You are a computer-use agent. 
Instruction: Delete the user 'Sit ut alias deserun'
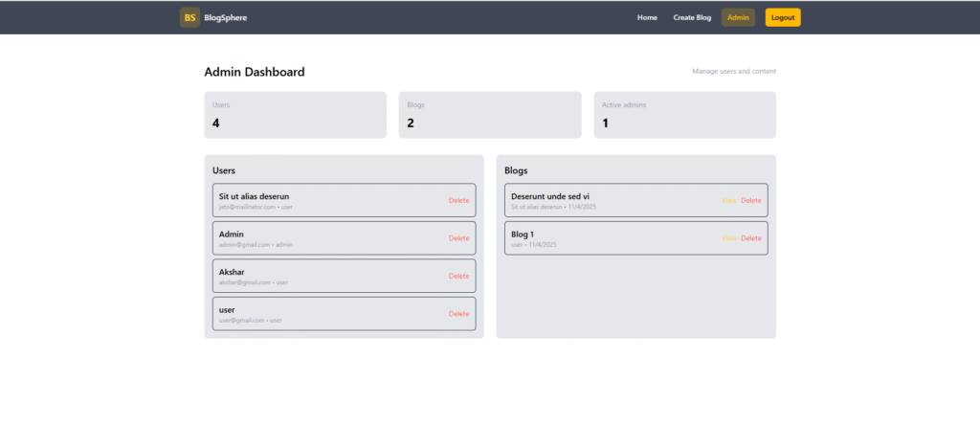[x=459, y=200]
